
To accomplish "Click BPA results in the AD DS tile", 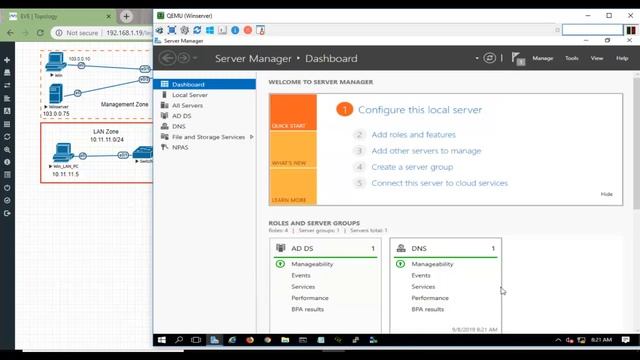I will coord(307,309).
